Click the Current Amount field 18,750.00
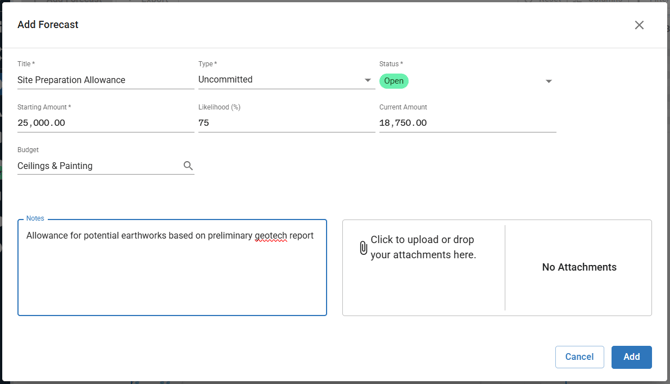This screenshot has height=384, width=670. (x=467, y=123)
